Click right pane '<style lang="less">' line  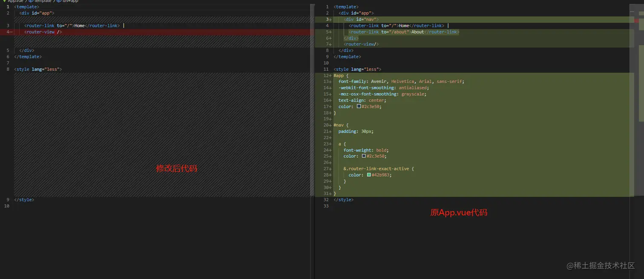click(x=357, y=69)
